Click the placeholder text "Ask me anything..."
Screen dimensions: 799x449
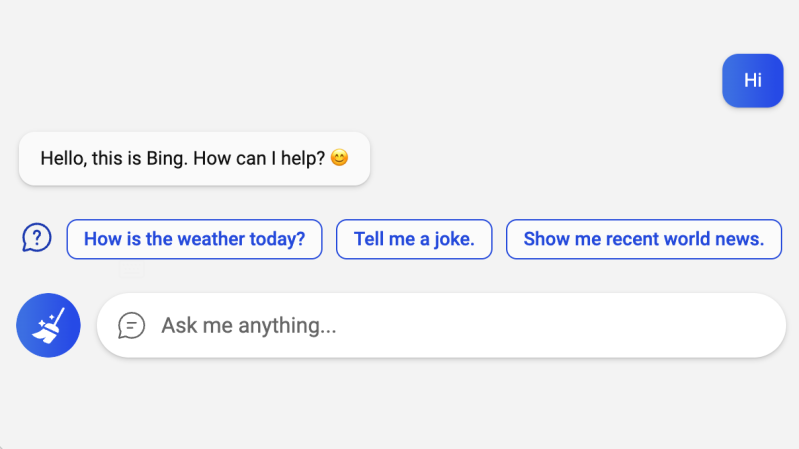(249, 325)
